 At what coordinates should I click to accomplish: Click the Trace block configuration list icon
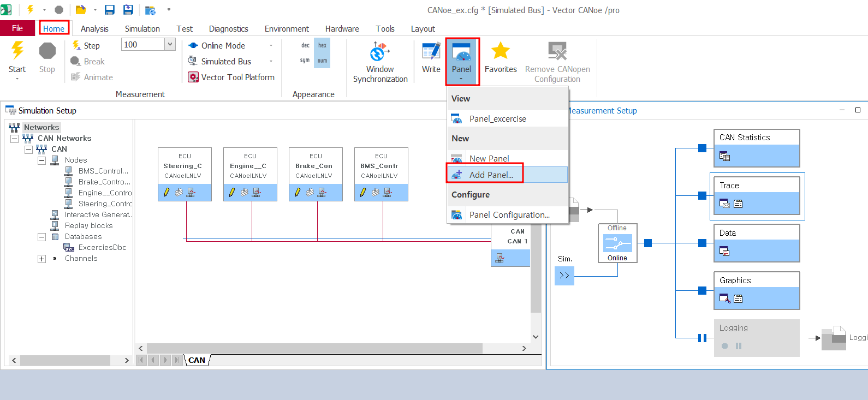pos(738,204)
